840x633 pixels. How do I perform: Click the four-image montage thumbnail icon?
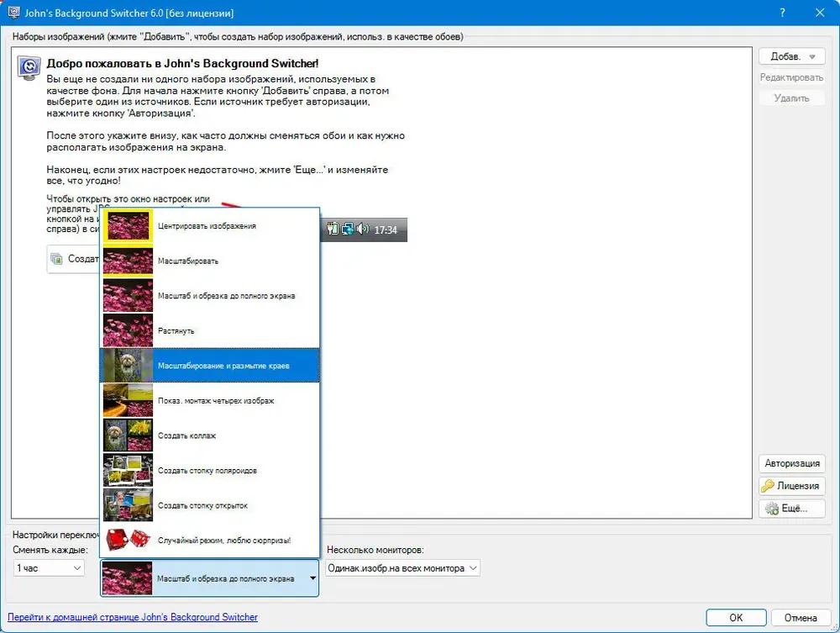click(128, 400)
